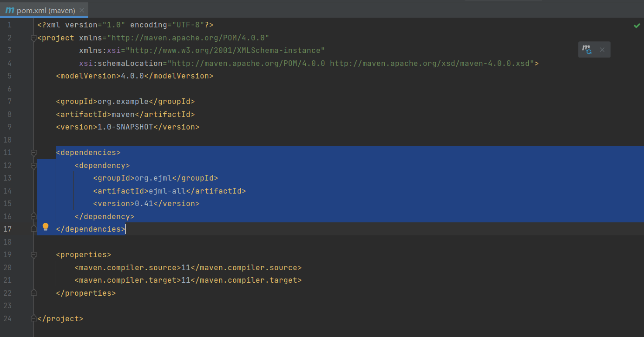
Task: Select the pom.xml (maven) tab
Action: point(45,10)
